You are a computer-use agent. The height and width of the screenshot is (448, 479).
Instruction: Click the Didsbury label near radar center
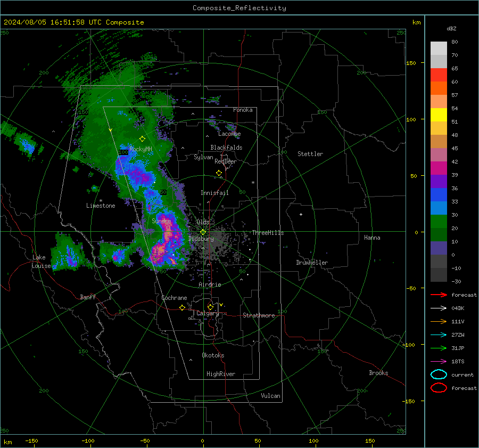(x=201, y=239)
